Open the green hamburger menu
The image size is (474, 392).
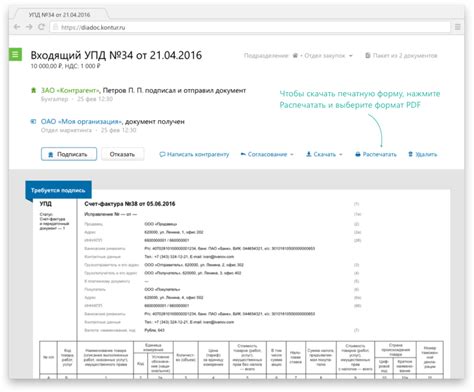15,54
